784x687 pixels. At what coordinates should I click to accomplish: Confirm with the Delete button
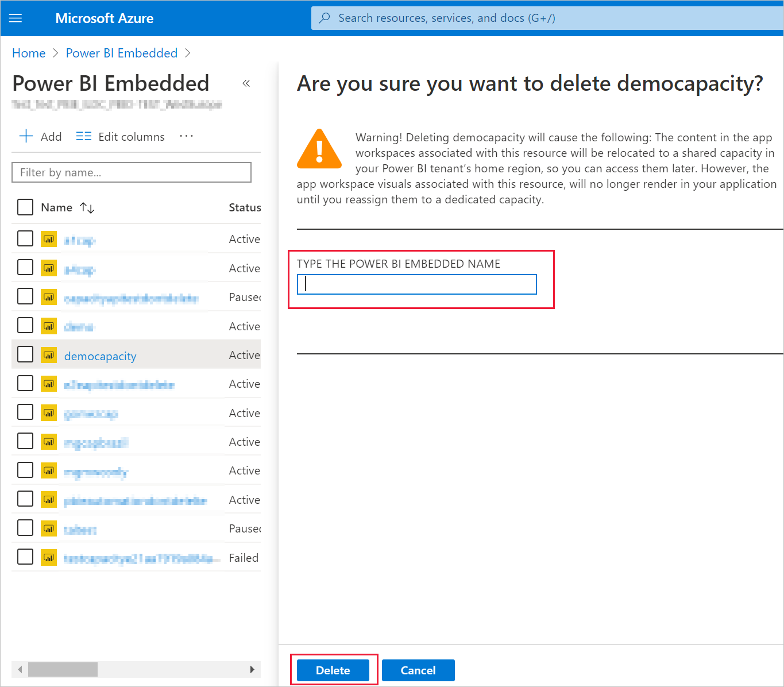tap(333, 670)
